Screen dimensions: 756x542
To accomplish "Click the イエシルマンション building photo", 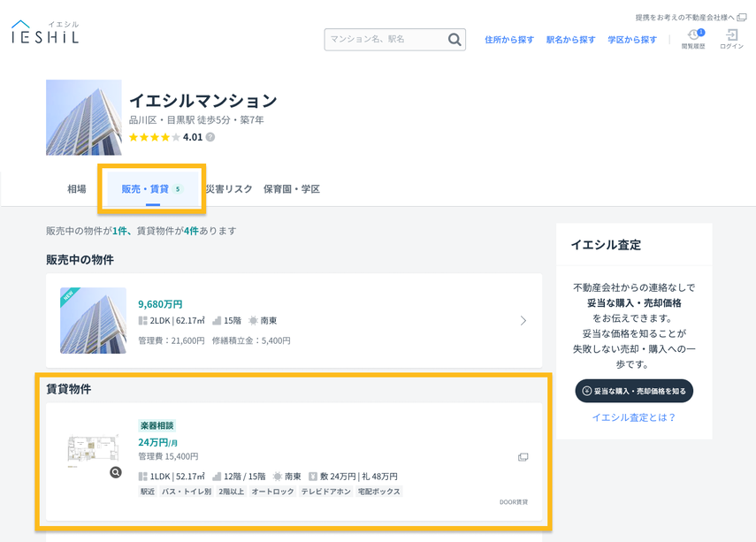I will [x=84, y=118].
